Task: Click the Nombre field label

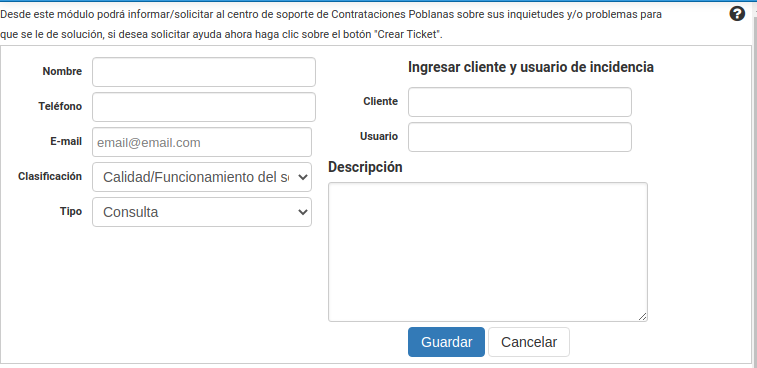Action: [x=62, y=71]
